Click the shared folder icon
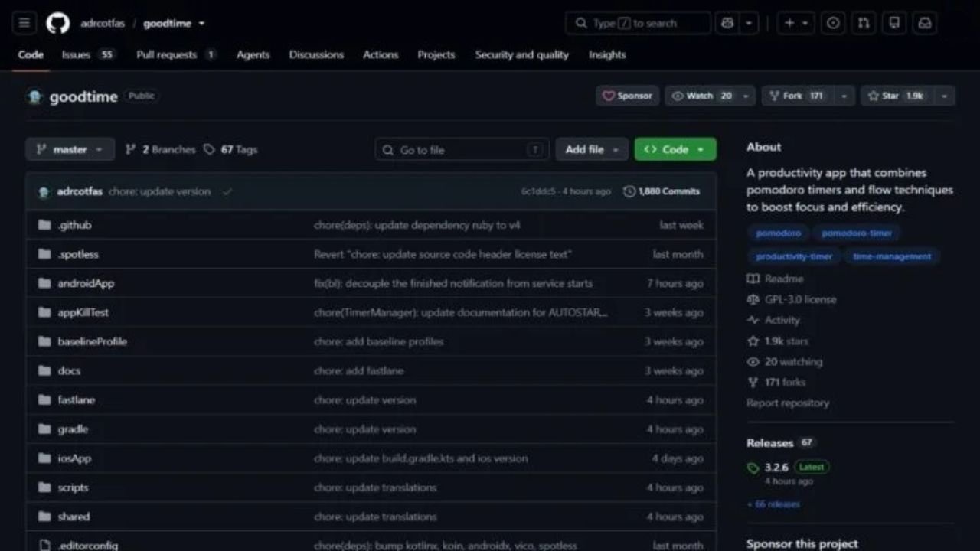 (x=44, y=517)
